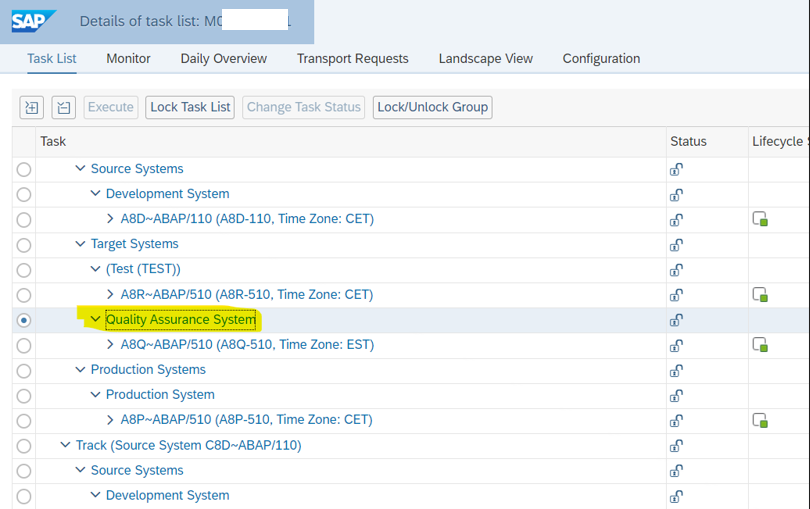This screenshot has width=810, height=509.
Task: Select radio button for A8D~ABAP/110 row
Action: (24, 220)
